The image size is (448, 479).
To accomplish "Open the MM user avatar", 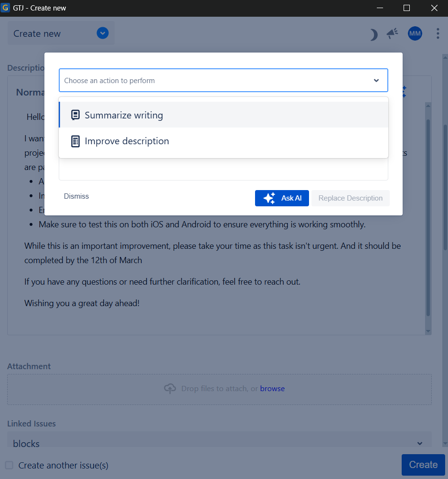I will coord(415,33).
